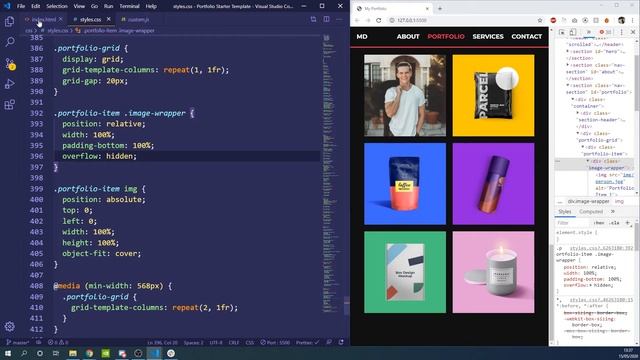Collapse the portfolio-grid div in Elements tree
The width and height of the screenshot is (640, 360).
click(x=578, y=133)
